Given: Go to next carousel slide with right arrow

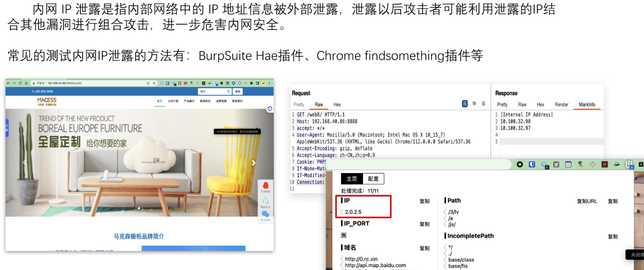Looking at the screenshot, I should (254, 163).
